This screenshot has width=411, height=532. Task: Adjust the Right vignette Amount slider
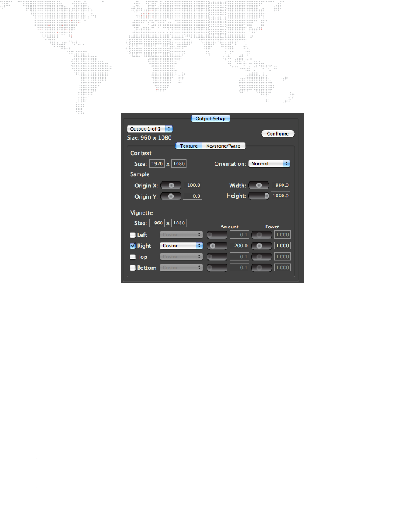tap(217, 246)
